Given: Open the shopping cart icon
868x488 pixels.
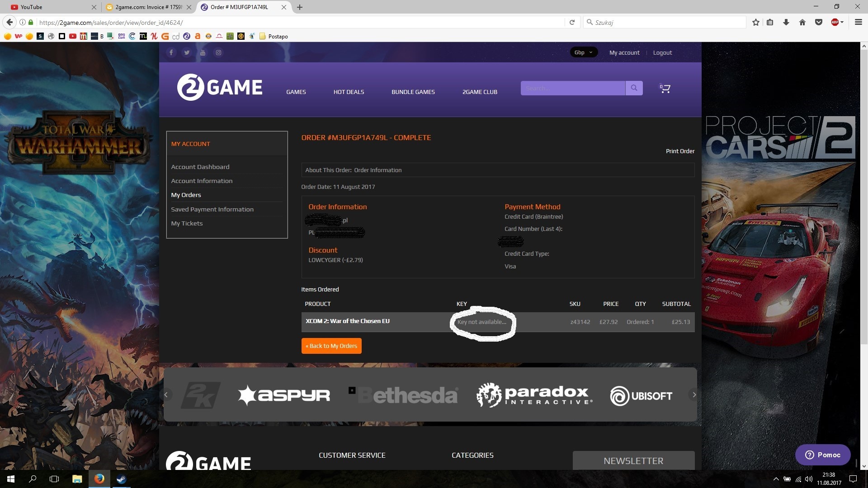Looking at the screenshot, I should coord(665,89).
